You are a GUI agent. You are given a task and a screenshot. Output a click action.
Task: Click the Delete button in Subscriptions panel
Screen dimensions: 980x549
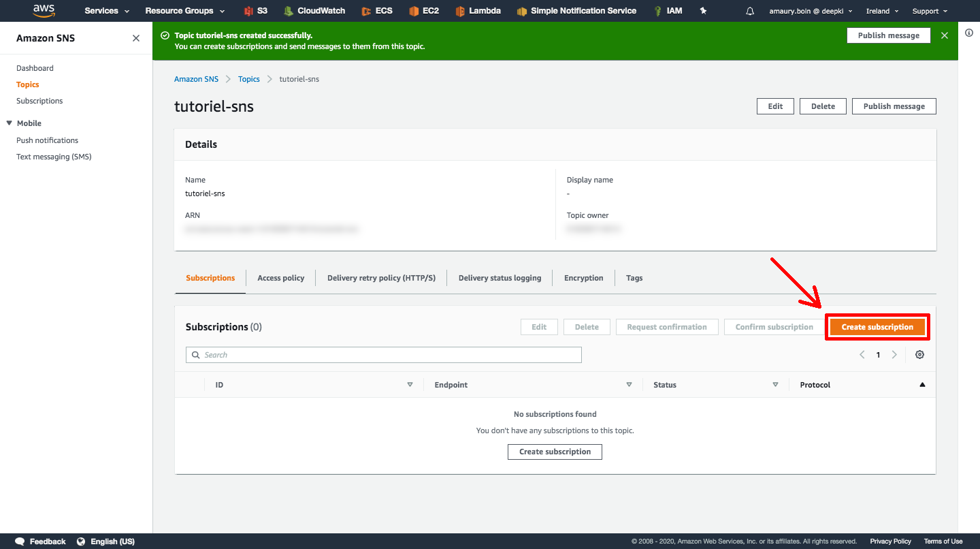click(587, 327)
